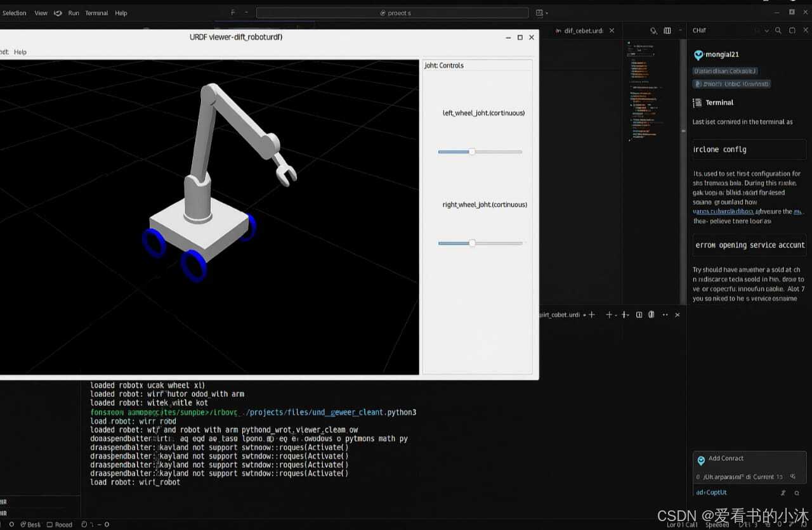812x530 pixels.
Task: Open the dropdown arrow next to the layout icon
Action: click(547, 13)
